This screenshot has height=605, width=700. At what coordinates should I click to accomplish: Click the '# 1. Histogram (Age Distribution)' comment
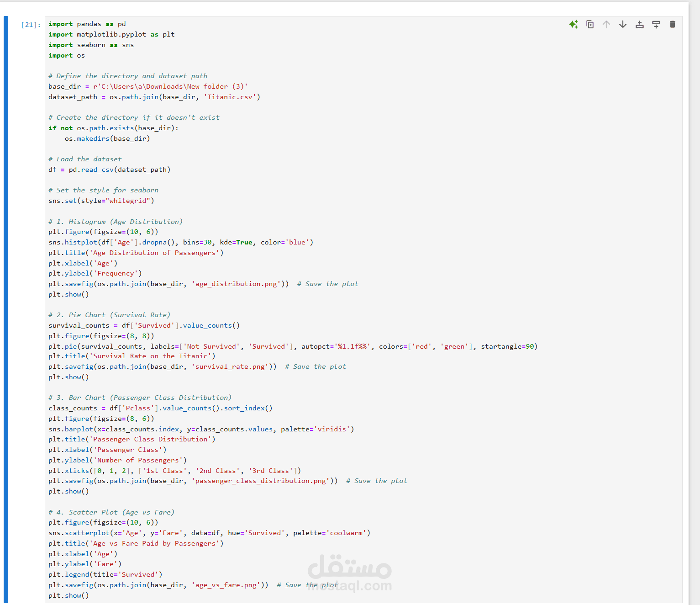point(116,222)
